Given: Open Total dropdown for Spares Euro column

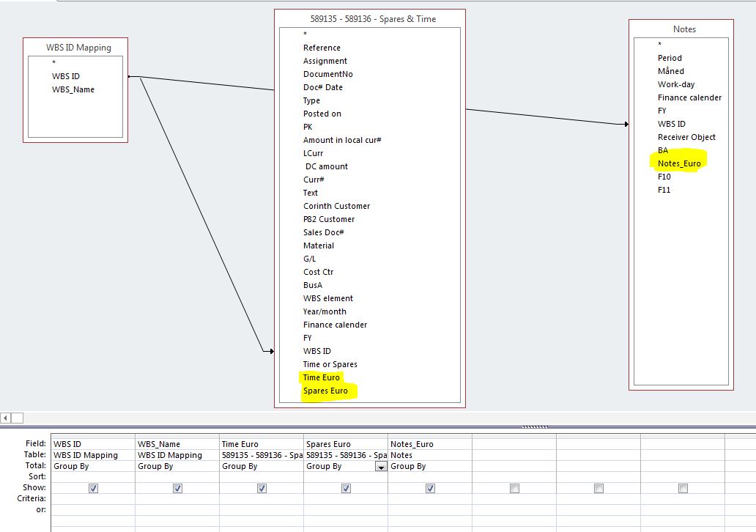Looking at the screenshot, I should click(x=381, y=466).
